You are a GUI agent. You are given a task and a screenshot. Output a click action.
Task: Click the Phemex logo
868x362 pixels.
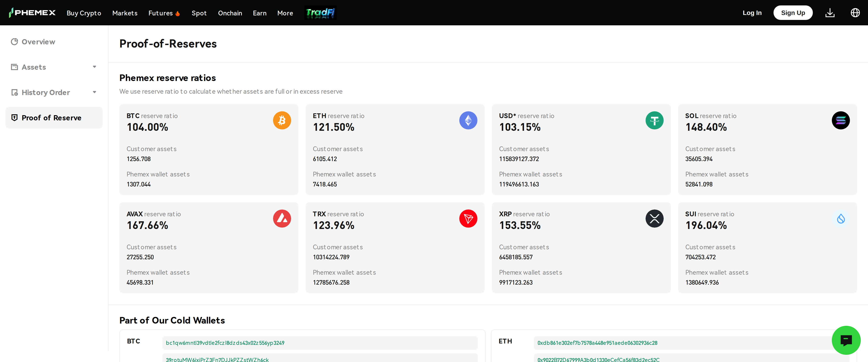pos(32,13)
